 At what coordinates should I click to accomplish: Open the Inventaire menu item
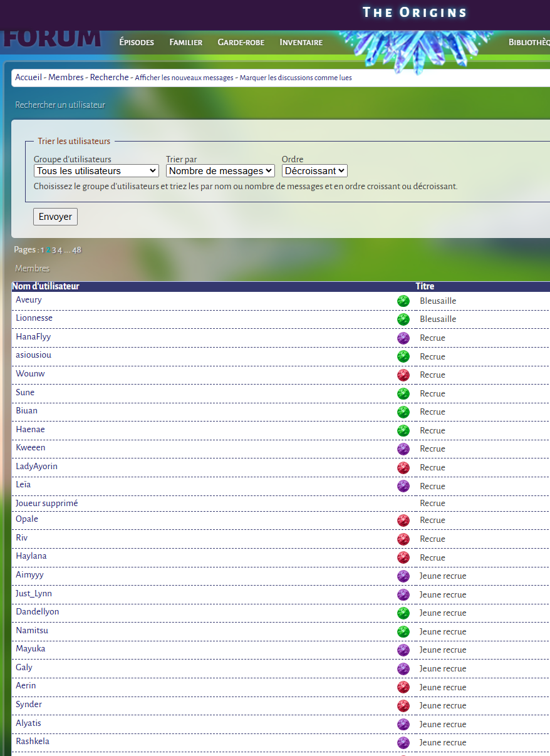coord(301,43)
